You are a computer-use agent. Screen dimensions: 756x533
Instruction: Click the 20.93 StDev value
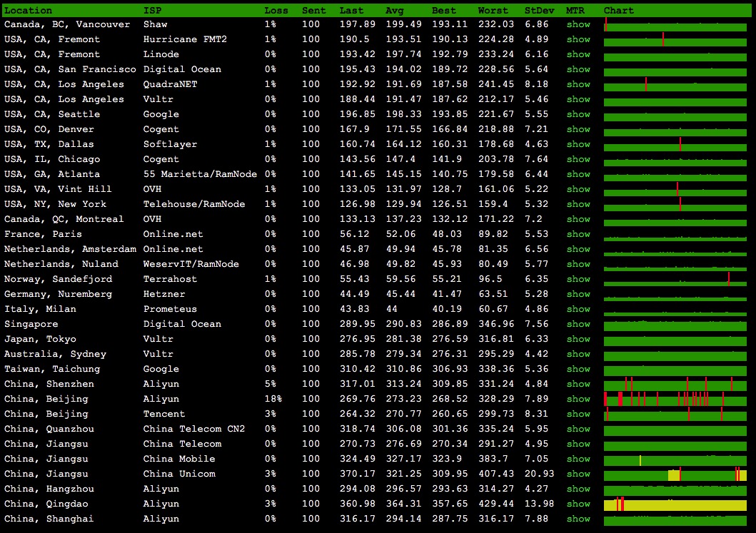click(539, 473)
